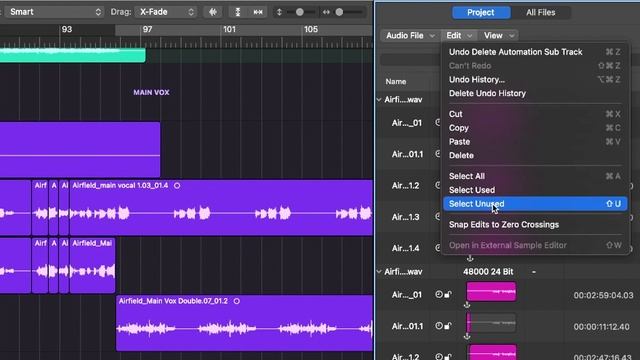Select the Airfield_main vocal 1.03_01.4 region

pyautogui.click(x=221, y=207)
